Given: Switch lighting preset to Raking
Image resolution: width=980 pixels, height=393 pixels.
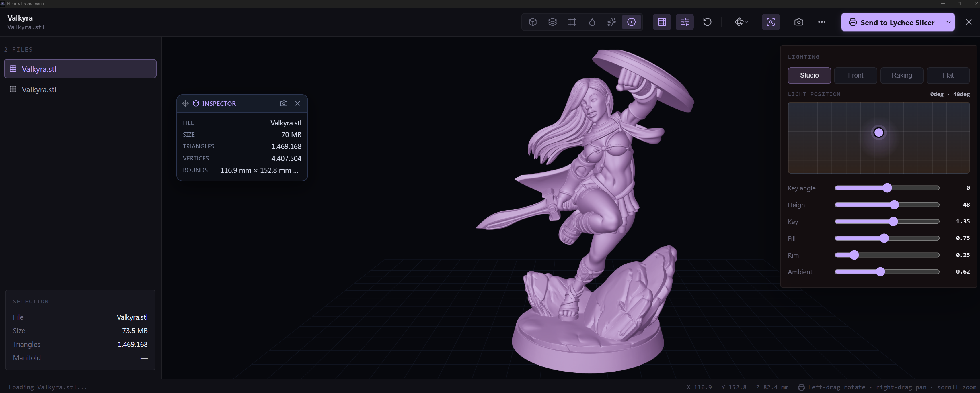Looking at the screenshot, I should [x=902, y=75].
